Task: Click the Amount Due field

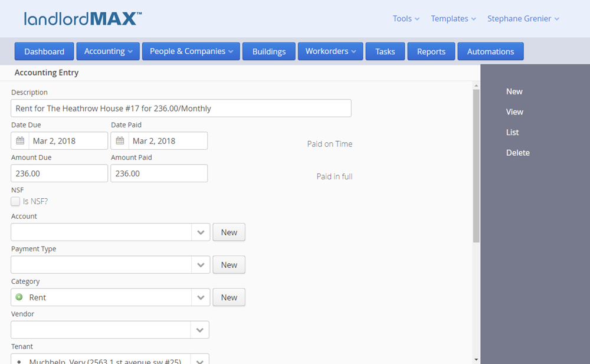Action: pos(60,173)
